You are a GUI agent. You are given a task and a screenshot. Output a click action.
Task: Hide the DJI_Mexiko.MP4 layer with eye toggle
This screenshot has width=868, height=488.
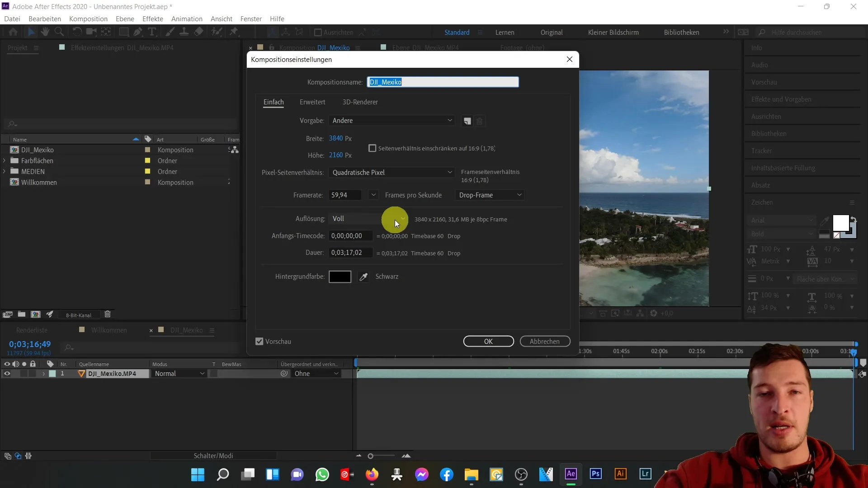[x=7, y=374]
